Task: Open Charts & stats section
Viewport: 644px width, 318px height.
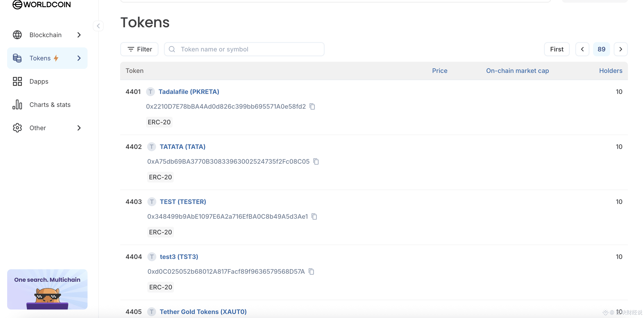Action: tap(50, 105)
